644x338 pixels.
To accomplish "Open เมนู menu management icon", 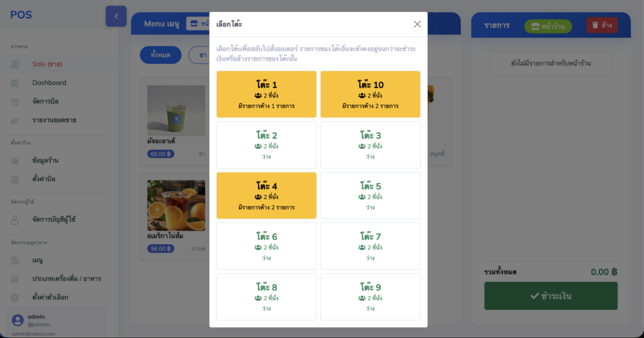I will coord(15,261).
